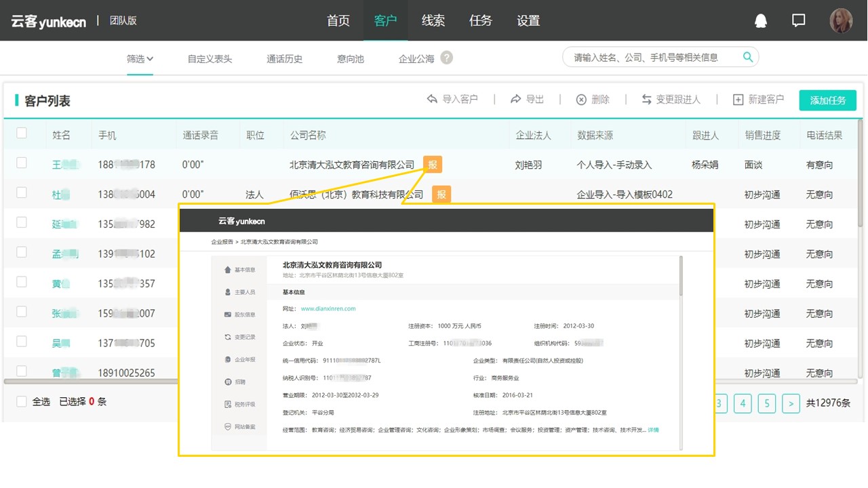Select 变更记录 in the report sidebar

[239, 337]
